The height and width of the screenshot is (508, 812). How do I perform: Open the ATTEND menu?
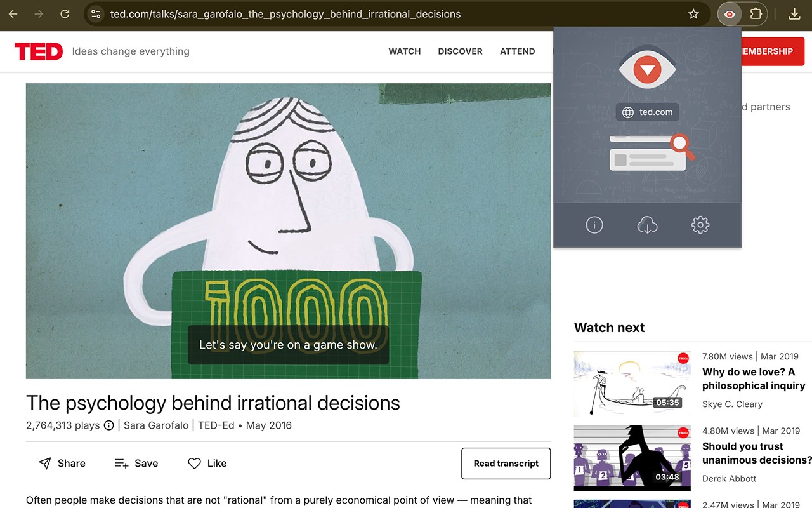click(x=518, y=51)
